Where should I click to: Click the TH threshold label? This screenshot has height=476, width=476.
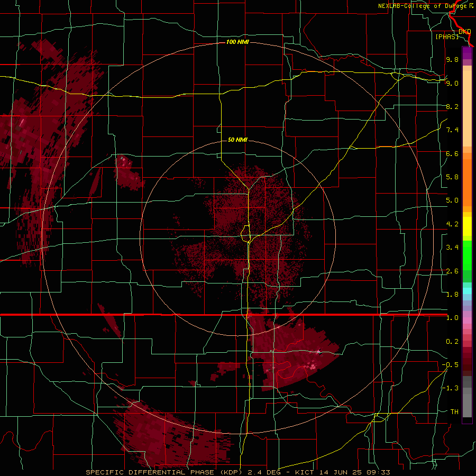[454, 412]
